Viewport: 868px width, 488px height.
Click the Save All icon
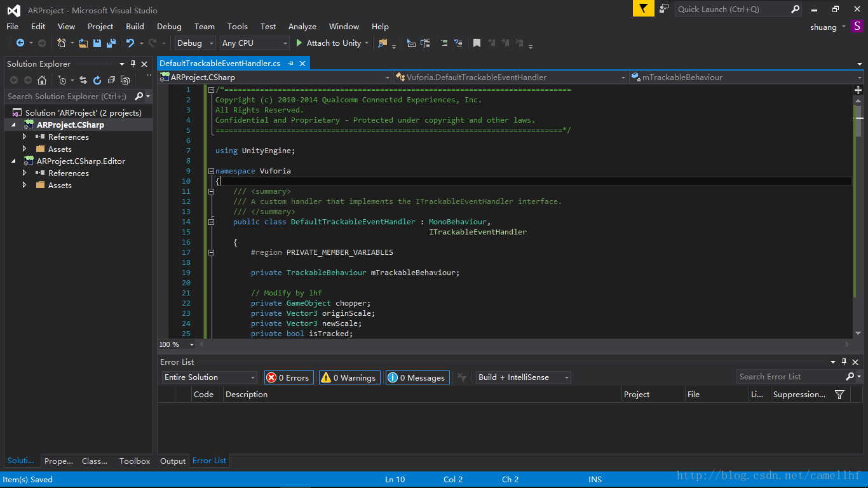click(x=111, y=43)
